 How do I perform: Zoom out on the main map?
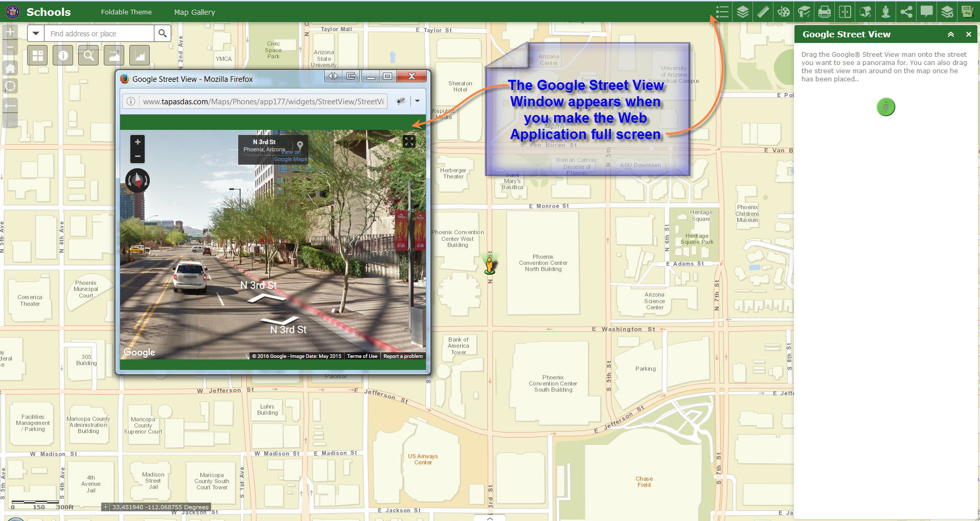tap(10, 48)
